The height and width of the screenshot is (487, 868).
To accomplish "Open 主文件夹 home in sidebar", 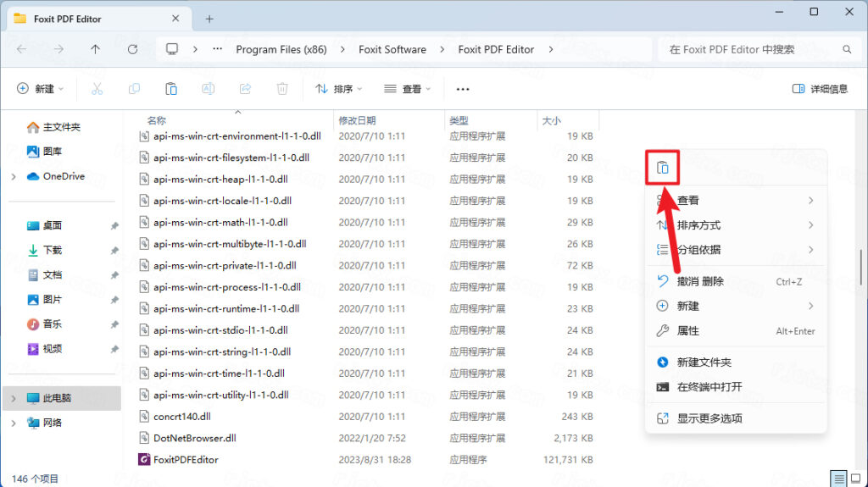I will point(53,127).
